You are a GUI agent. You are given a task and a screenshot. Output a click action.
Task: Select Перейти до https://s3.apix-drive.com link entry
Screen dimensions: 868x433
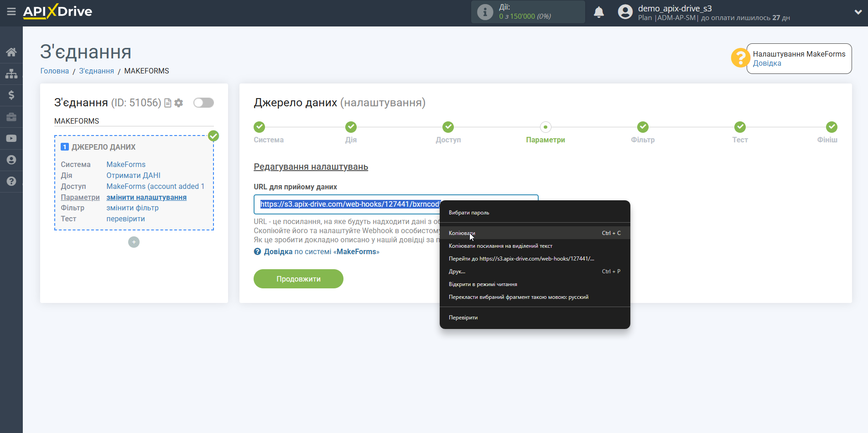(535, 259)
